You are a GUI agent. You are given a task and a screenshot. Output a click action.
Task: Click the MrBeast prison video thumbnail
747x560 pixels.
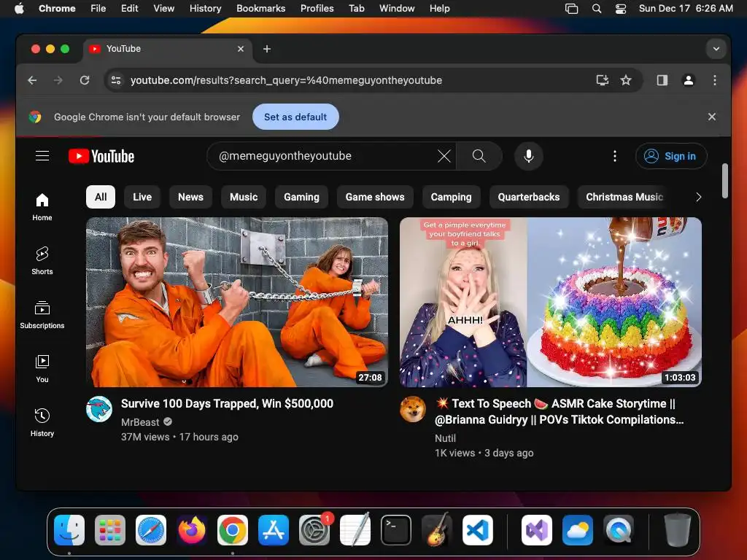pyautogui.click(x=237, y=303)
